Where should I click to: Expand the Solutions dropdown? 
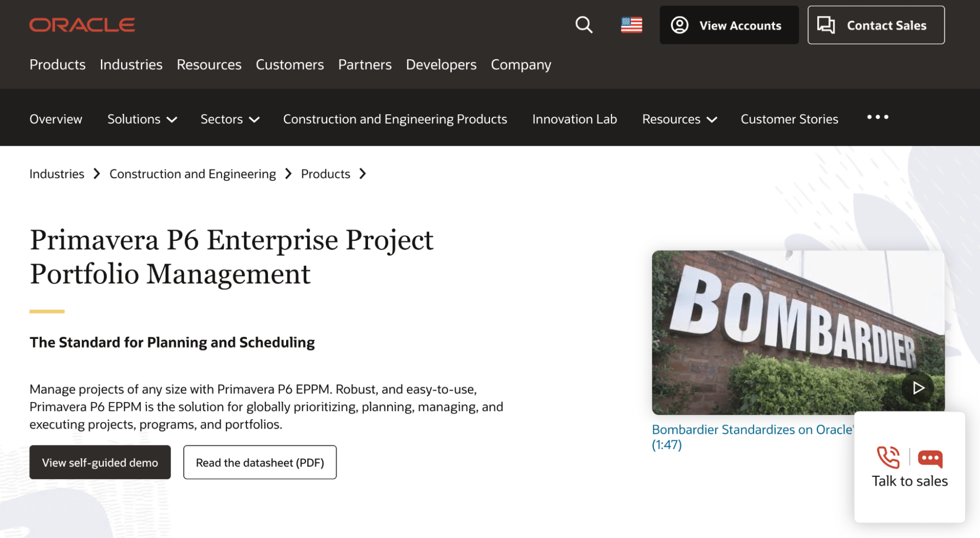click(142, 119)
